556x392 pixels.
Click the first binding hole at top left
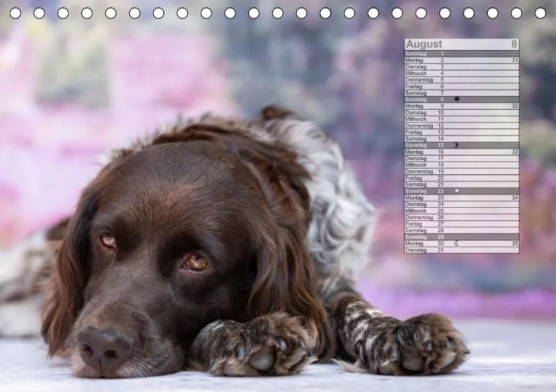pos(15,13)
